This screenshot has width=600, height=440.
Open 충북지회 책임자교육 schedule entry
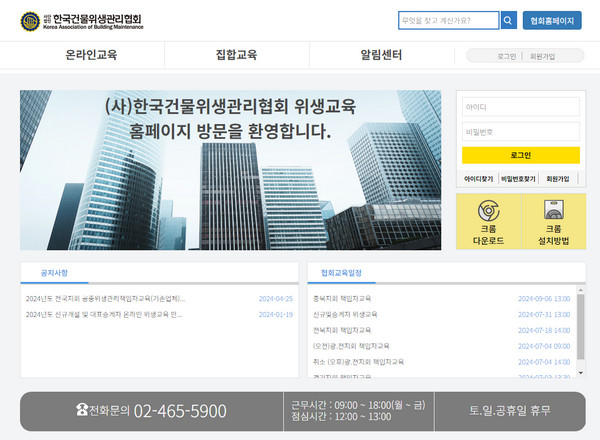[342, 298]
